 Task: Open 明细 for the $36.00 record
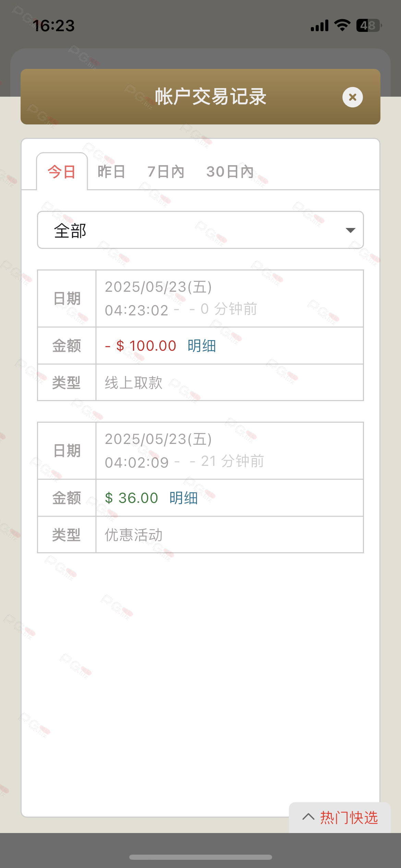click(184, 498)
